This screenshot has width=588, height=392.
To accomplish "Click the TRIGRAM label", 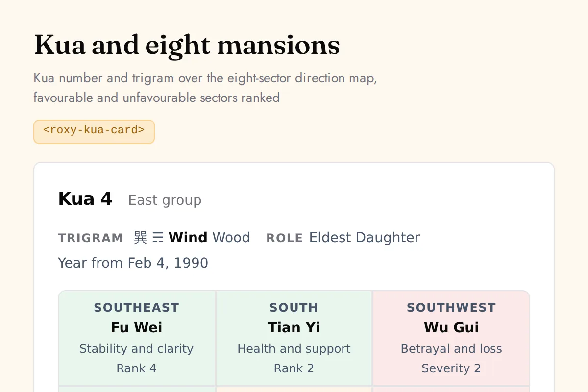I will point(91,238).
